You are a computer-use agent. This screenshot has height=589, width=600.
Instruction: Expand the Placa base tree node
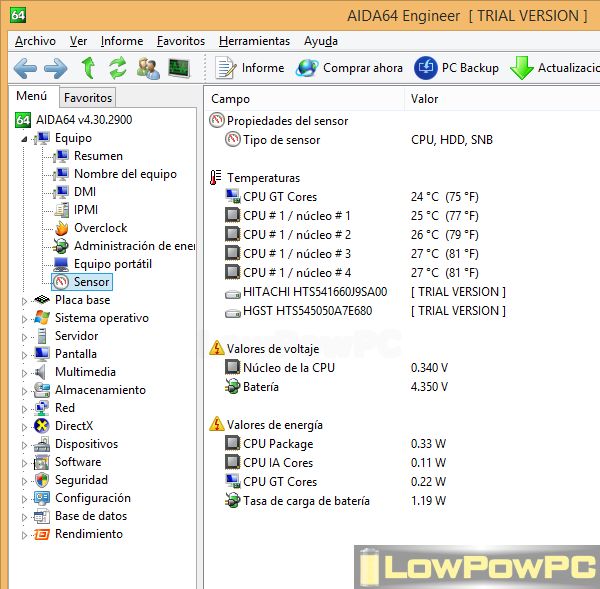click(x=26, y=300)
